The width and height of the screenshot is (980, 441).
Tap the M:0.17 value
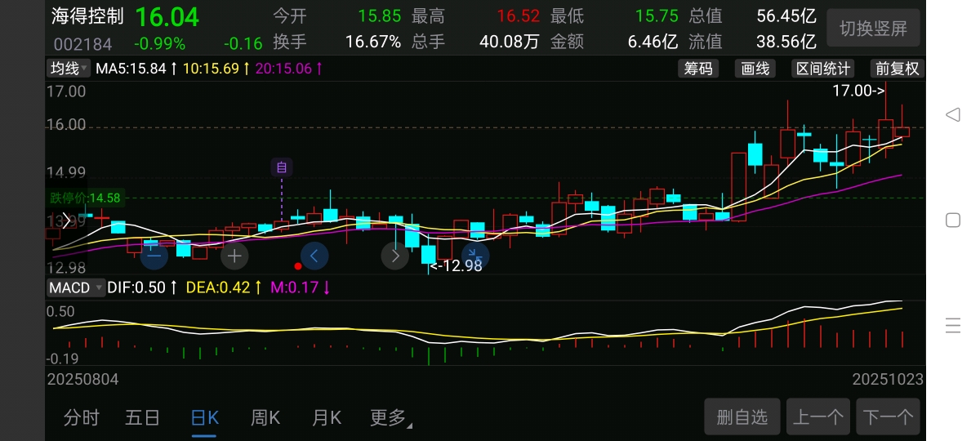pos(296,287)
